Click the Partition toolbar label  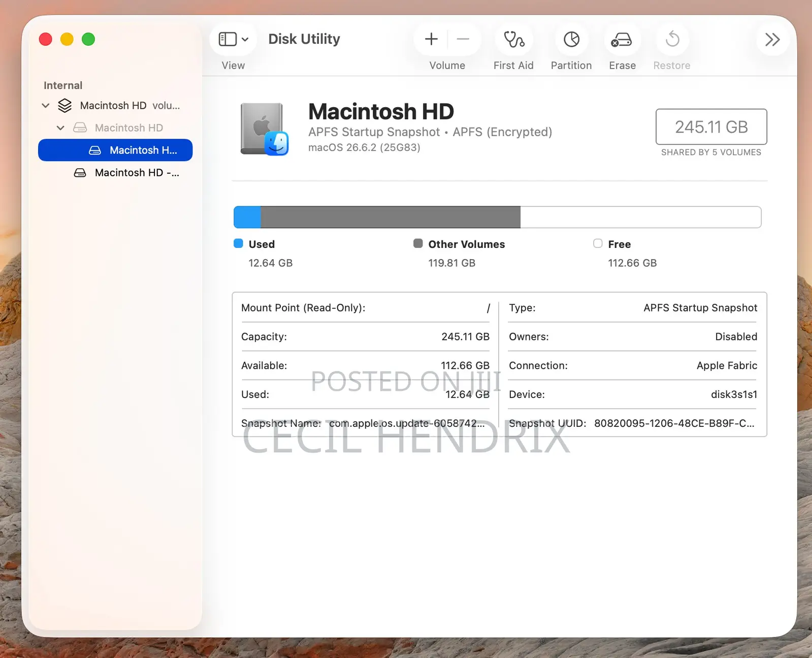pos(571,66)
